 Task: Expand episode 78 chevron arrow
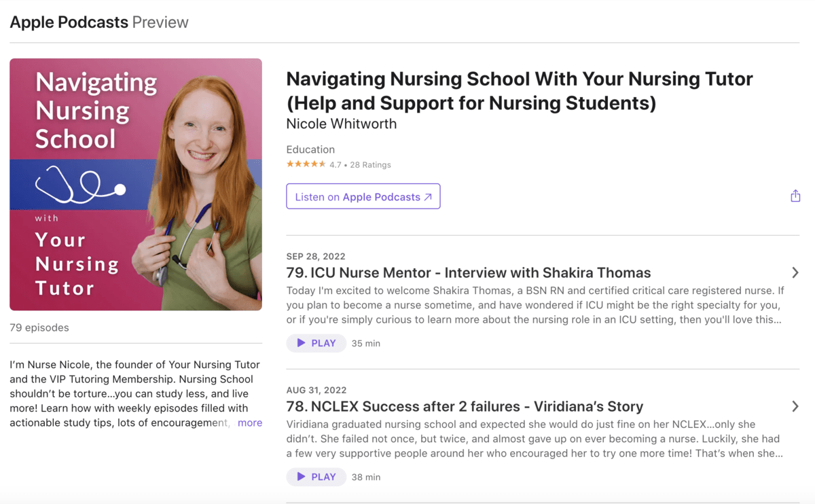click(x=795, y=406)
